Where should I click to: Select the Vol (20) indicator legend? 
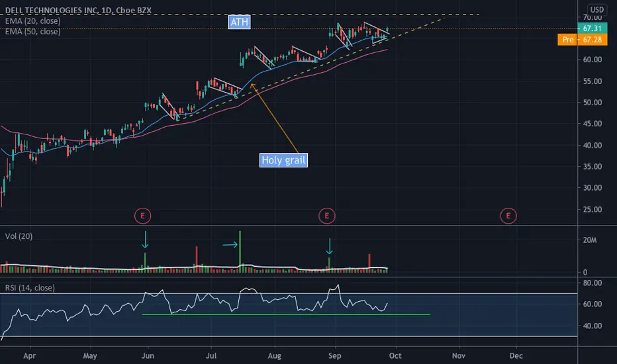pyautogui.click(x=19, y=236)
